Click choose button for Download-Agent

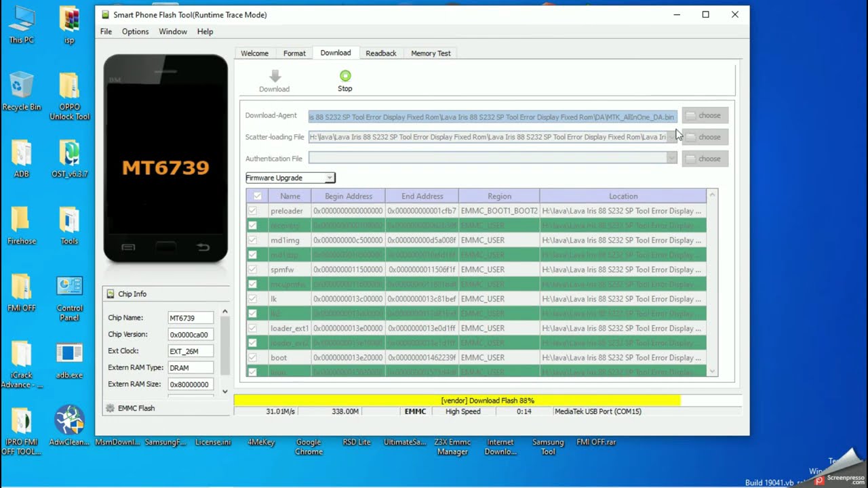[705, 115]
